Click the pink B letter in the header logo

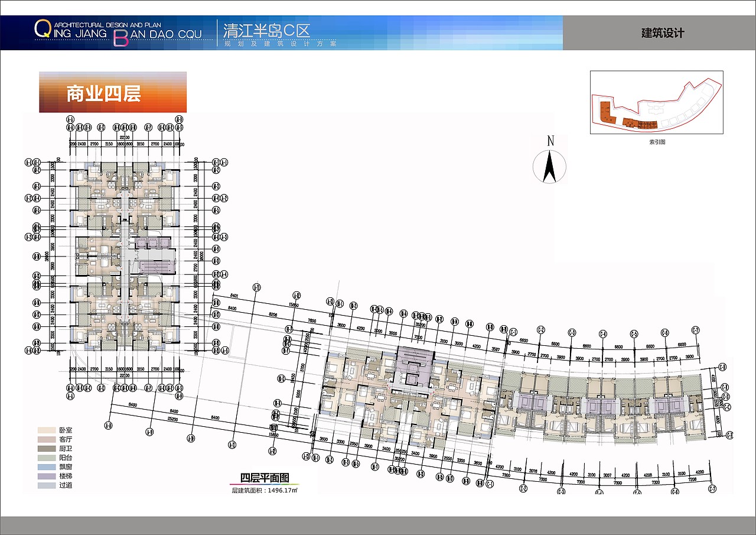coord(120,39)
